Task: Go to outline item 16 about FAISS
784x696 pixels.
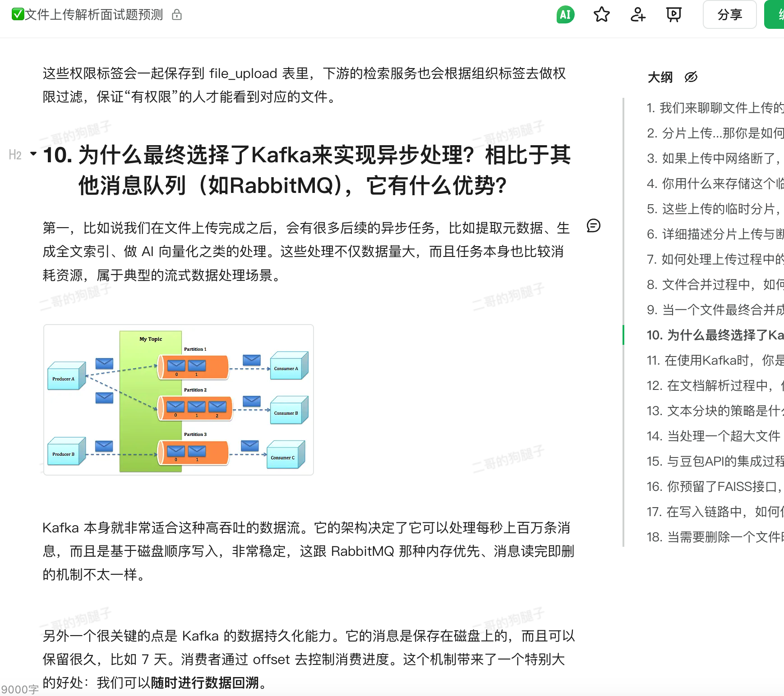Action: 715,487
